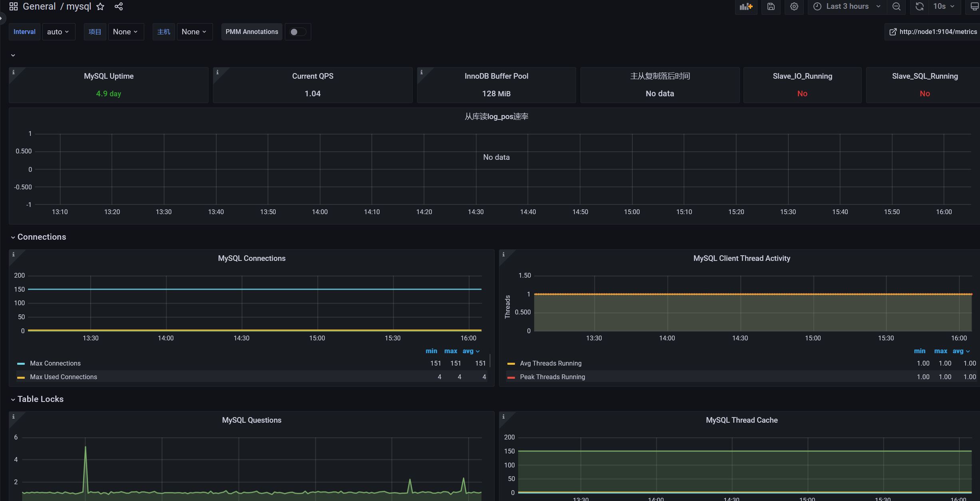
Task: Collapse the Table Locks row
Action: 40,399
